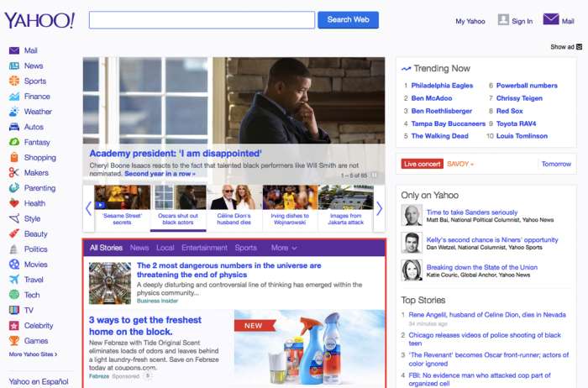Go to next carousel thumbnails arrow
Image resolution: width=588 pixels, height=388 pixels.
coord(379,208)
